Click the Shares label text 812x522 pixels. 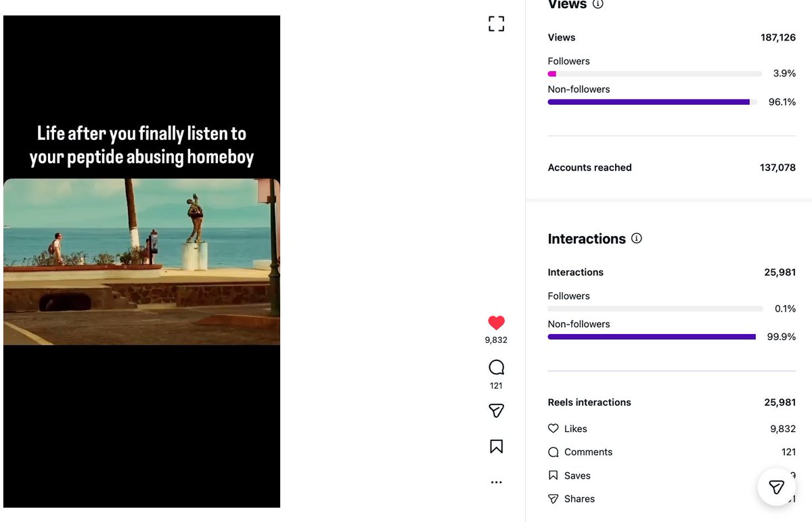579,499
